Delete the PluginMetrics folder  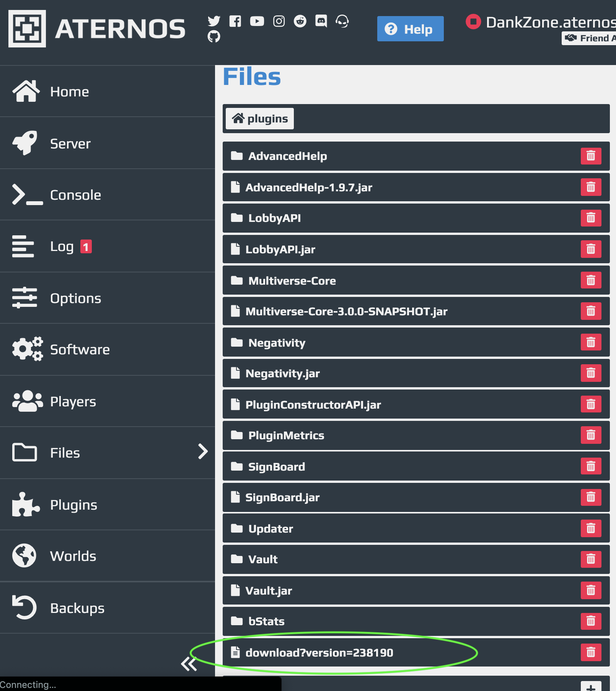pos(591,435)
